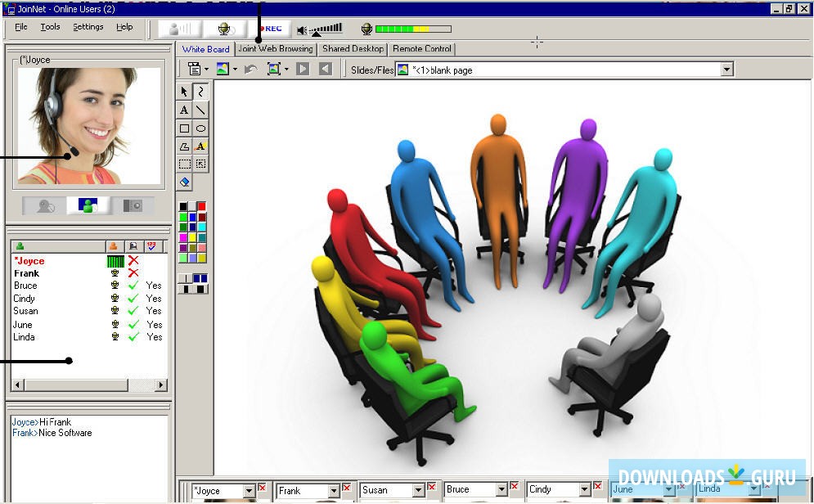Toggle the red X in Joyce's row
814x504 pixels.
133,260
